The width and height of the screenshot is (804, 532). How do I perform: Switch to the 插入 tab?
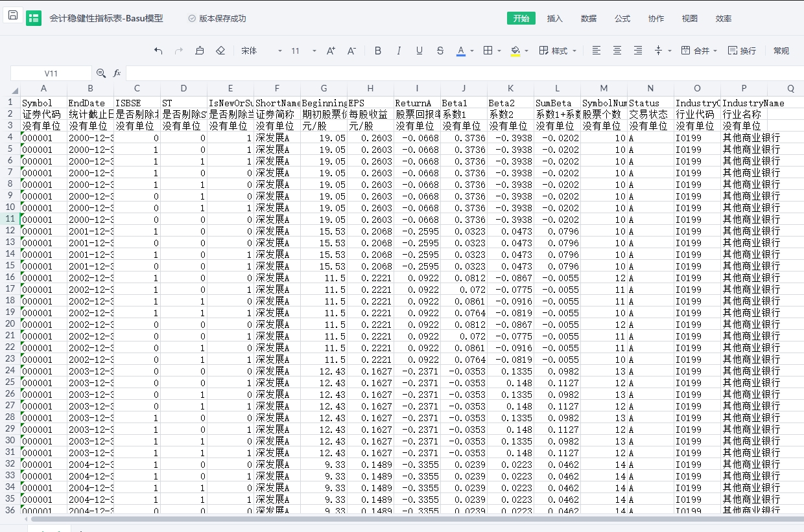[x=555, y=19]
